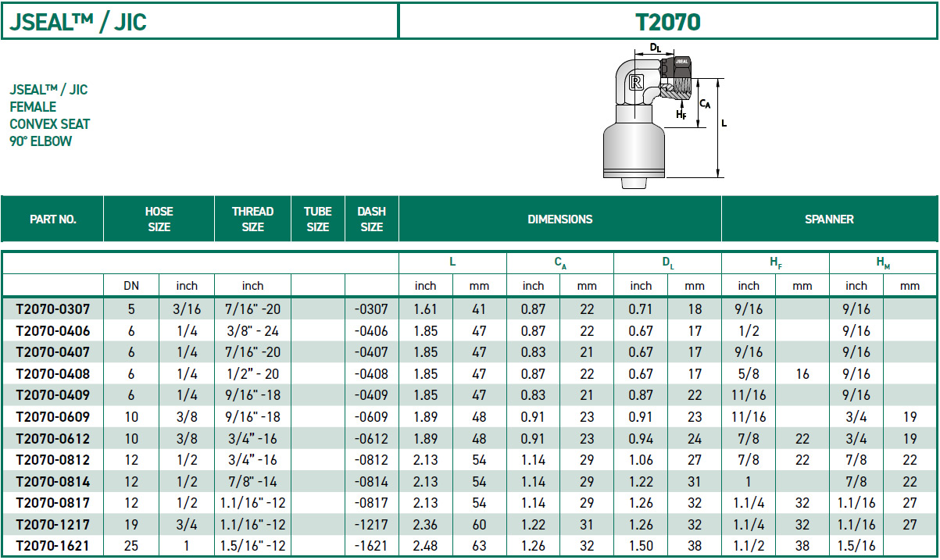Click the elbow fitting diagram image
Viewport: 940px width, 560px height.
tap(667, 116)
